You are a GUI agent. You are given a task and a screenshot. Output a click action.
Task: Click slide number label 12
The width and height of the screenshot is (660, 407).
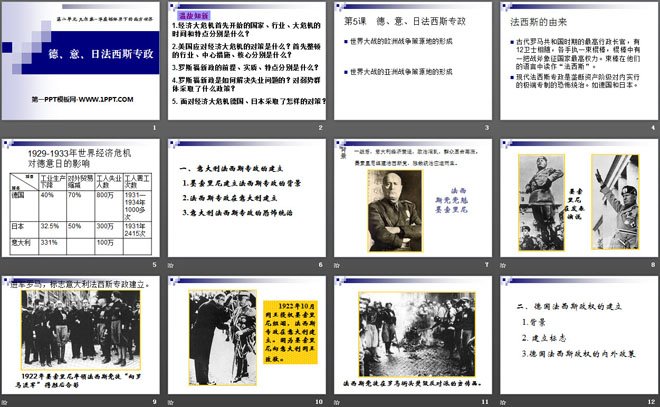click(652, 402)
